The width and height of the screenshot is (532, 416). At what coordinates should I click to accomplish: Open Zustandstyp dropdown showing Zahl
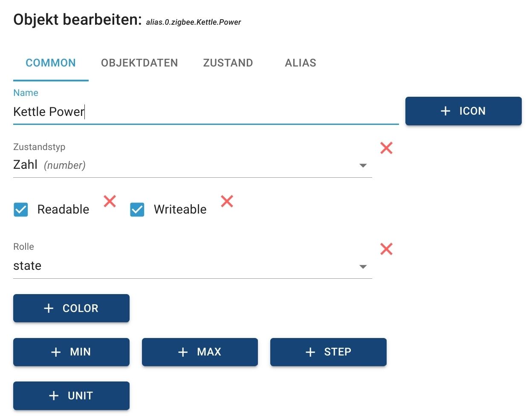tap(188, 165)
